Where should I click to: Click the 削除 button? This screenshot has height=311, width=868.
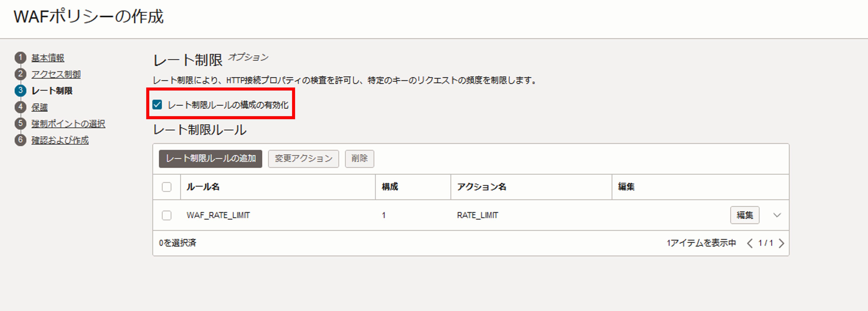(359, 159)
